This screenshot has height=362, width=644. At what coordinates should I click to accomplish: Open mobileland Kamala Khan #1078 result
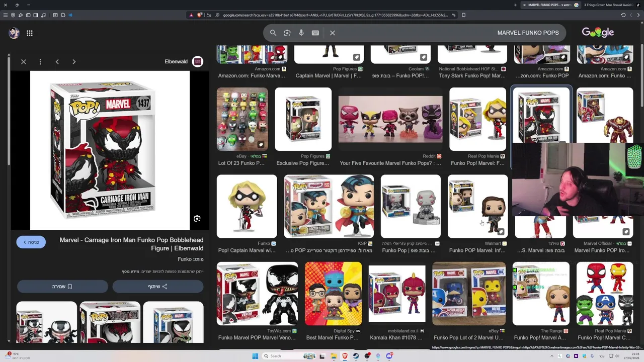(x=397, y=294)
